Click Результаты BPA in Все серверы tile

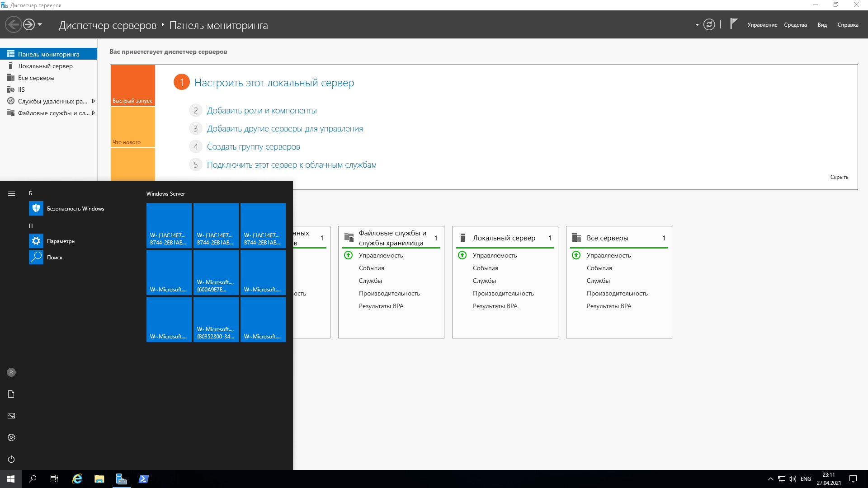pyautogui.click(x=609, y=306)
